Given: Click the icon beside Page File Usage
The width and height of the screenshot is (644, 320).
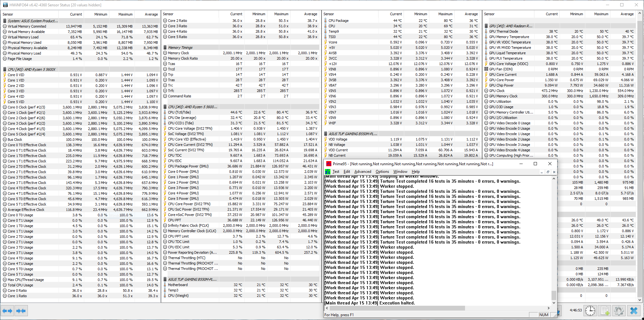Looking at the screenshot, I should 5,59.
